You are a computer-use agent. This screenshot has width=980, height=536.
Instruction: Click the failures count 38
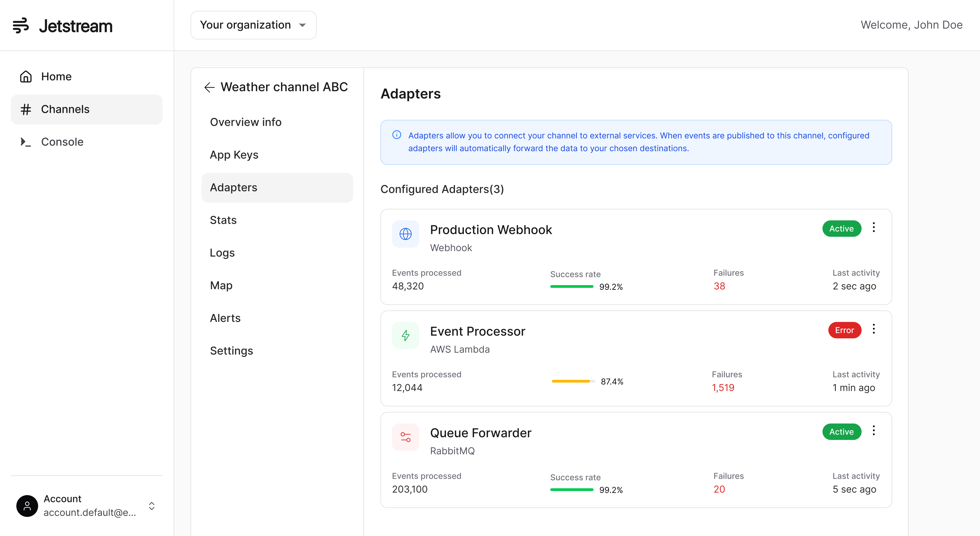(x=719, y=286)
